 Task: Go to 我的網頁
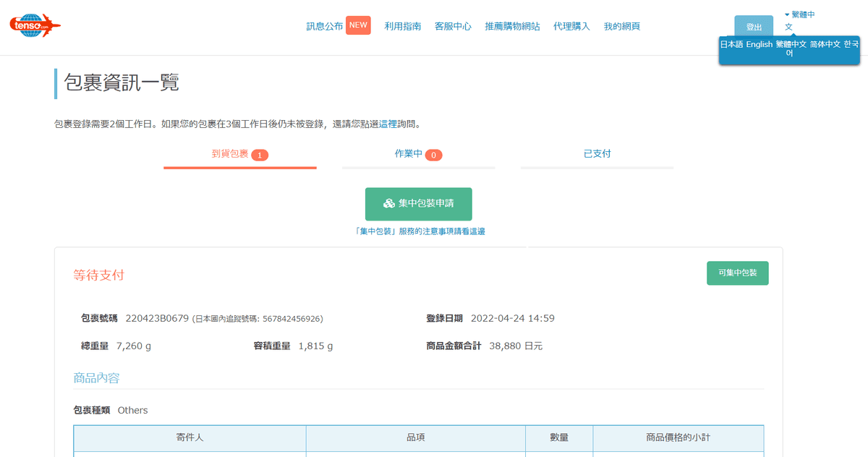pos(623,26)
